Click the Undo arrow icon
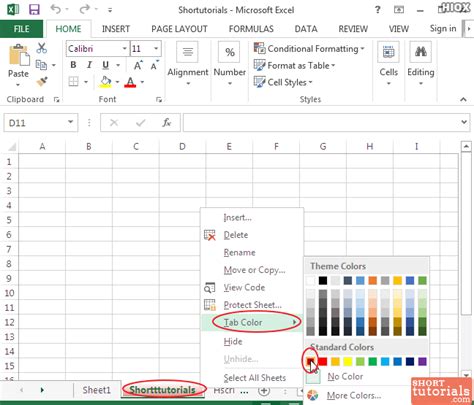474x405 pixels. [x=55, y=9]
